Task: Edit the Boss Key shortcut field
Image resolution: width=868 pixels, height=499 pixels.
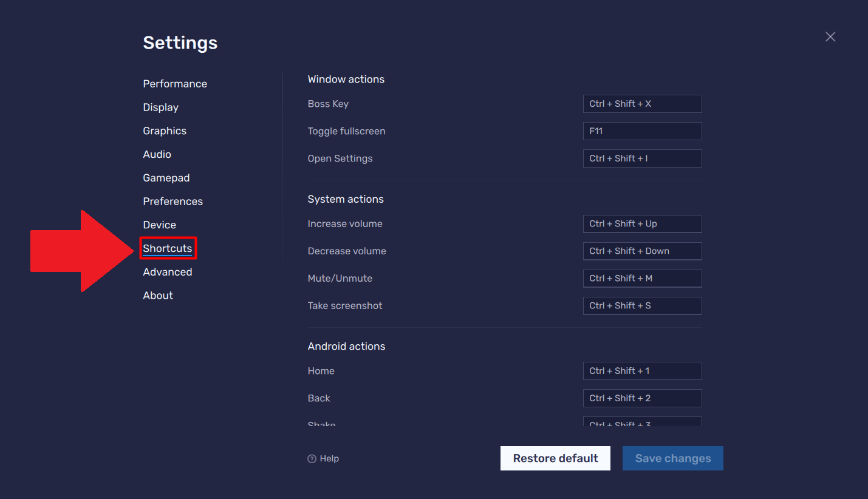Action: 642,104
